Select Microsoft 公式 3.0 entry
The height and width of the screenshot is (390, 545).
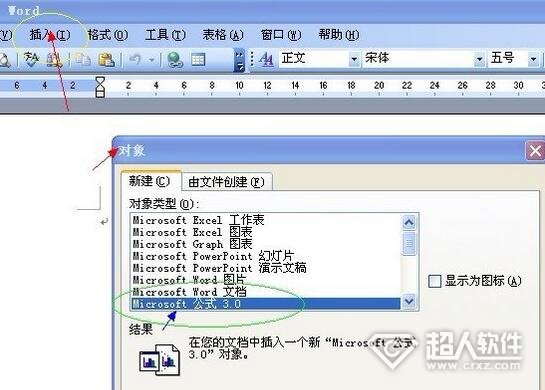point(266,304)
